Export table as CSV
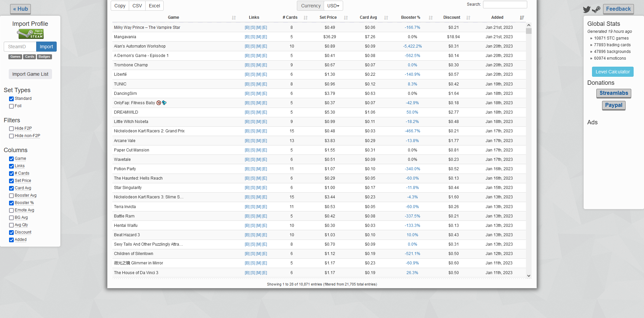 click(x=137, y=6)
